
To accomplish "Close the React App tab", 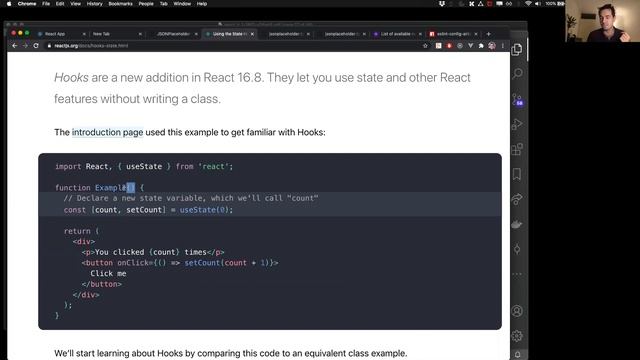I will coord(84,34).
